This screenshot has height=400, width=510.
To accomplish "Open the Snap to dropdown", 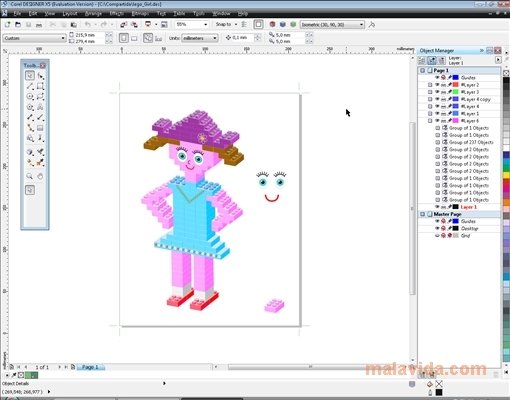I will click(x=236, y=24).
